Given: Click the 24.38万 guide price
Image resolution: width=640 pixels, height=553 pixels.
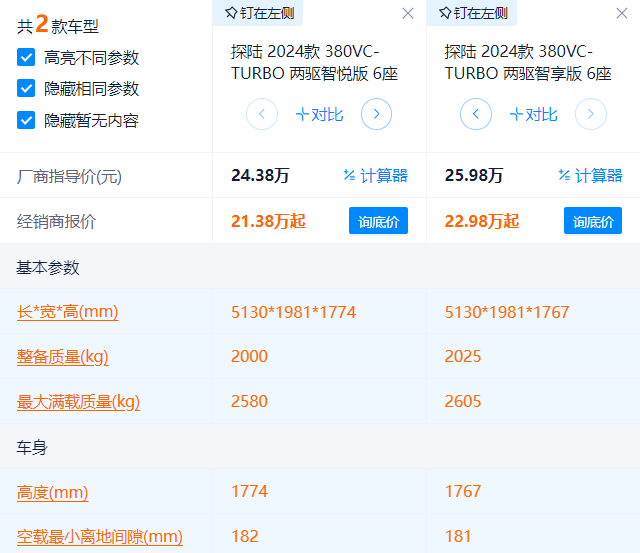Looking at the screenshot, I should click(x=260, y=175).
